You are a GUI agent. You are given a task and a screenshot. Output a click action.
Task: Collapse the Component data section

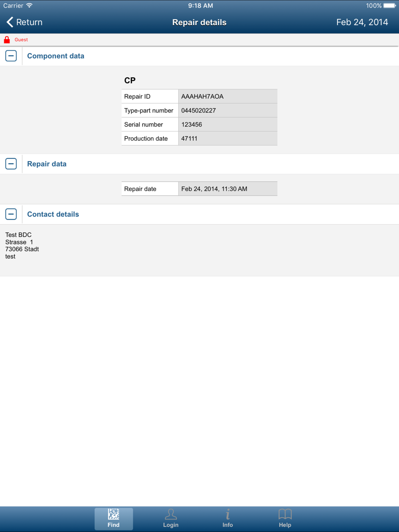(11, 56)
